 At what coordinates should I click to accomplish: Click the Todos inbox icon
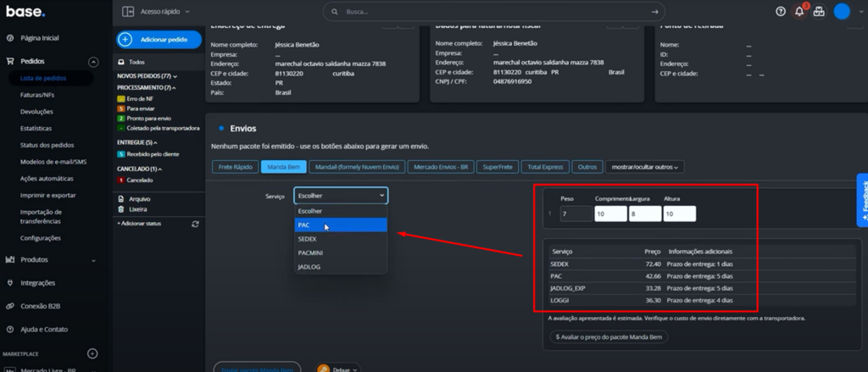(121, 63)
